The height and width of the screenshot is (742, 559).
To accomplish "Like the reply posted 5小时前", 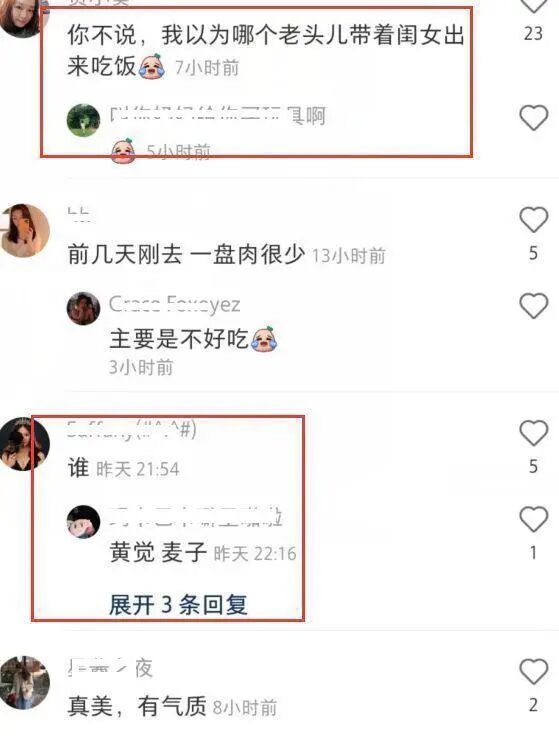I will click(x=533, y=117).
